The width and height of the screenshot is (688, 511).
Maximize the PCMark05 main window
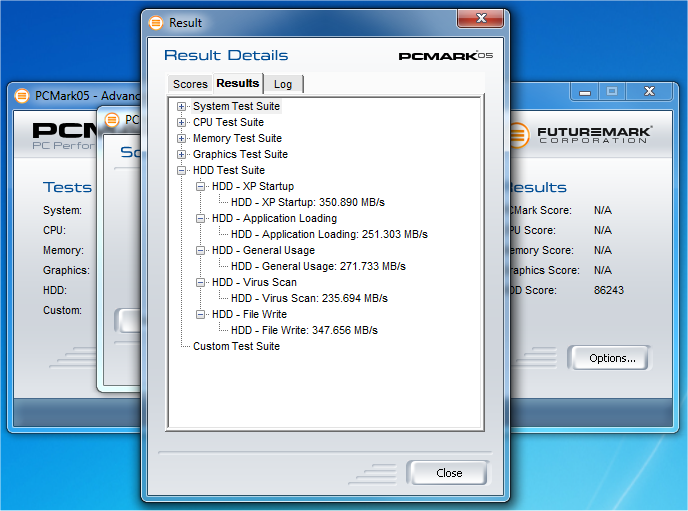point(612,92)
